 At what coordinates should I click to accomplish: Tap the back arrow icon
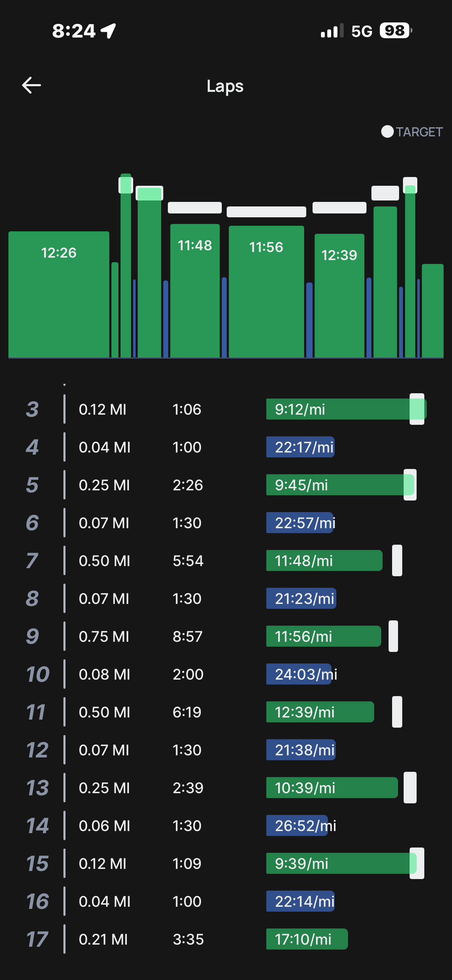click(x=32, y=85)
